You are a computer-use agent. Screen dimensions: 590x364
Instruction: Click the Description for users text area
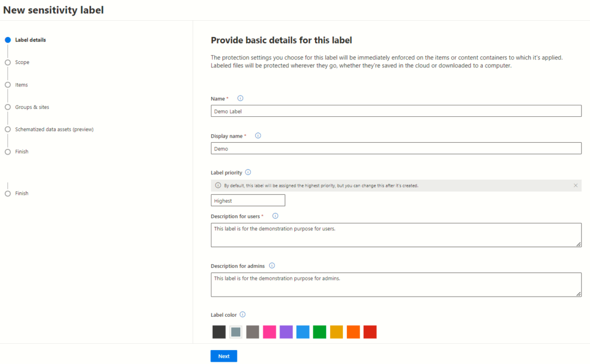[396, 235]
